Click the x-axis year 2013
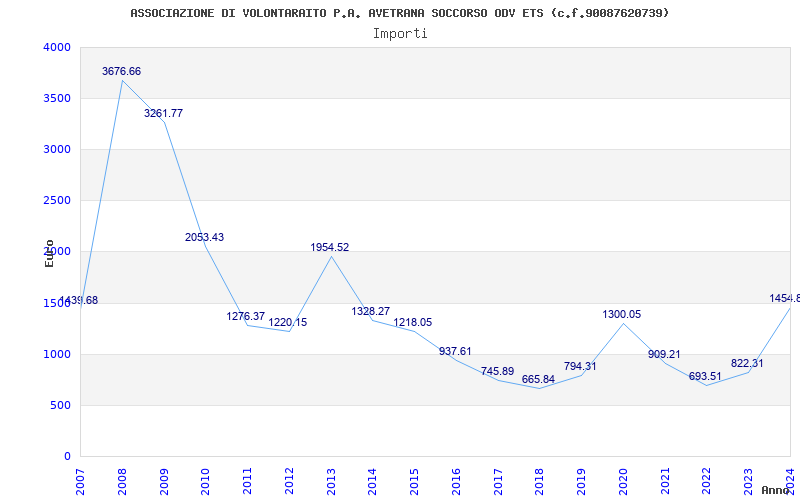This screenshot has width=800, height=500. pos(331,482)
